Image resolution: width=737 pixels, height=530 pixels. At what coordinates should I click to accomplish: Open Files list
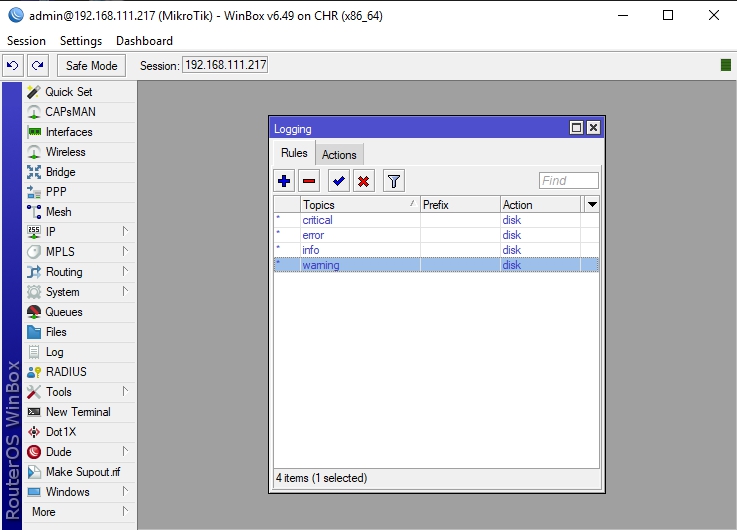click(x=80, y=332)
